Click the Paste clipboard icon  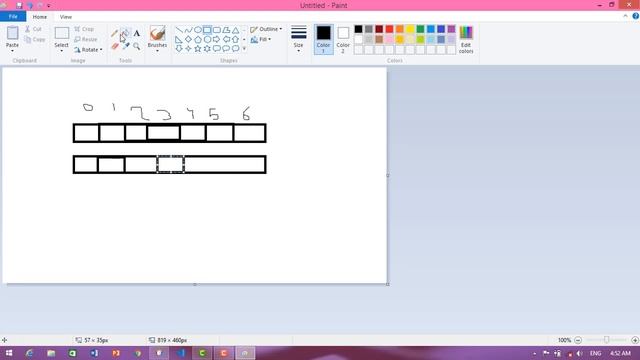12,33
